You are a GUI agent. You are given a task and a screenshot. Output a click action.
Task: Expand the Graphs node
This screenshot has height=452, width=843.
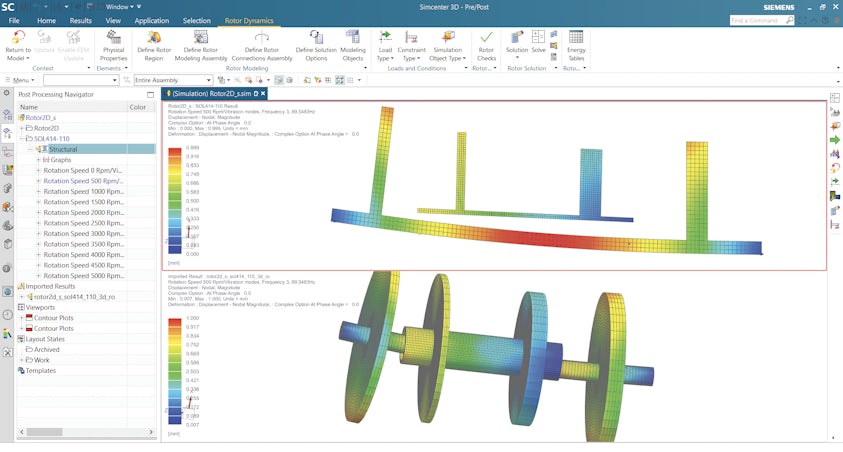(x=38, y=160)
